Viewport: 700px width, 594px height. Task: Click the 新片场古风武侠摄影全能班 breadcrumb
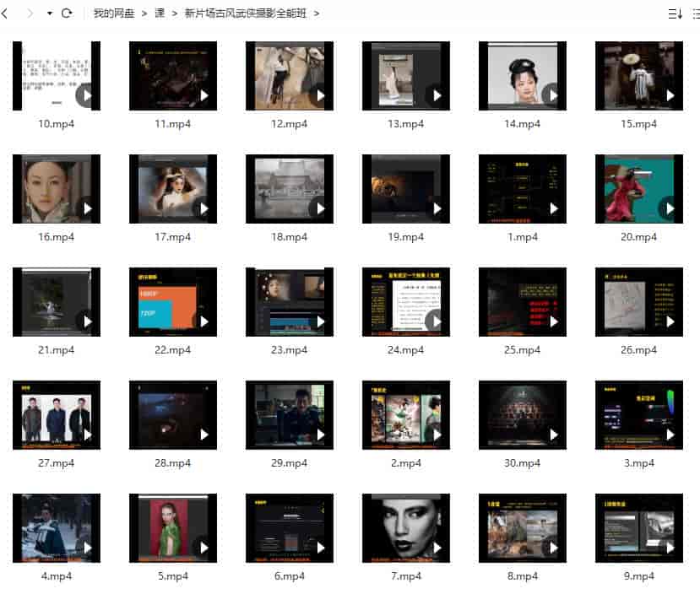245,13
